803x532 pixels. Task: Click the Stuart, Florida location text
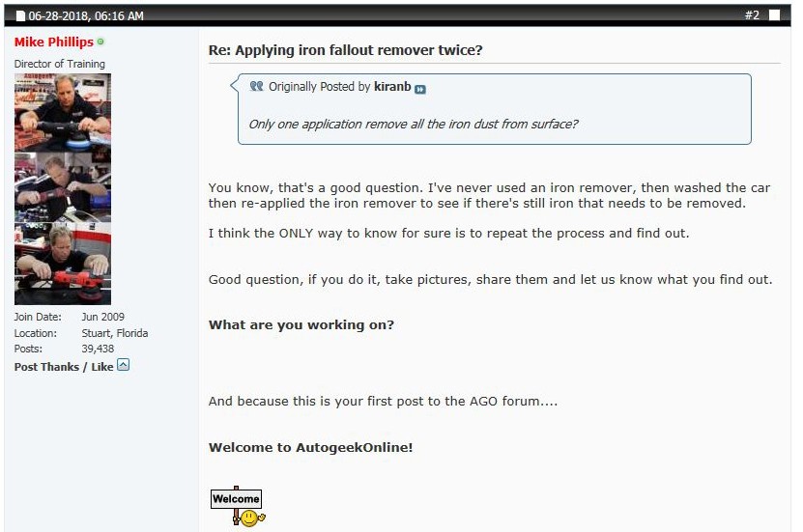(115, 333)
